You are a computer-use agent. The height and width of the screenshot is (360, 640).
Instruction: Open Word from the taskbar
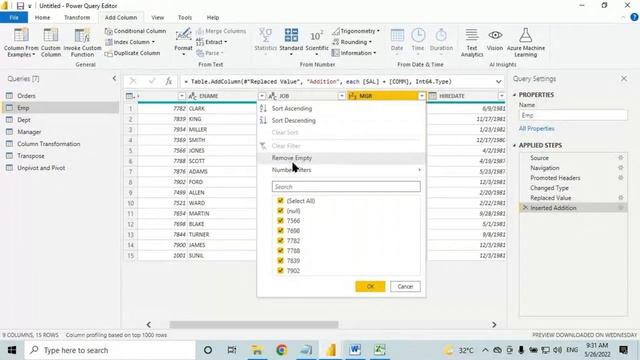point(355,350)
